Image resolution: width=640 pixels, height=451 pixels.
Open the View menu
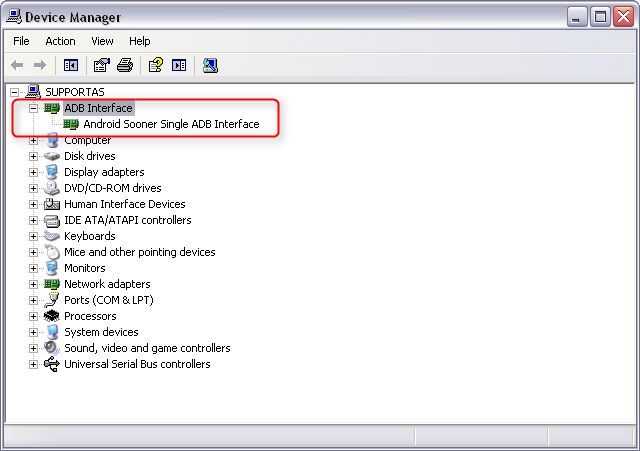tap(102, 41)
